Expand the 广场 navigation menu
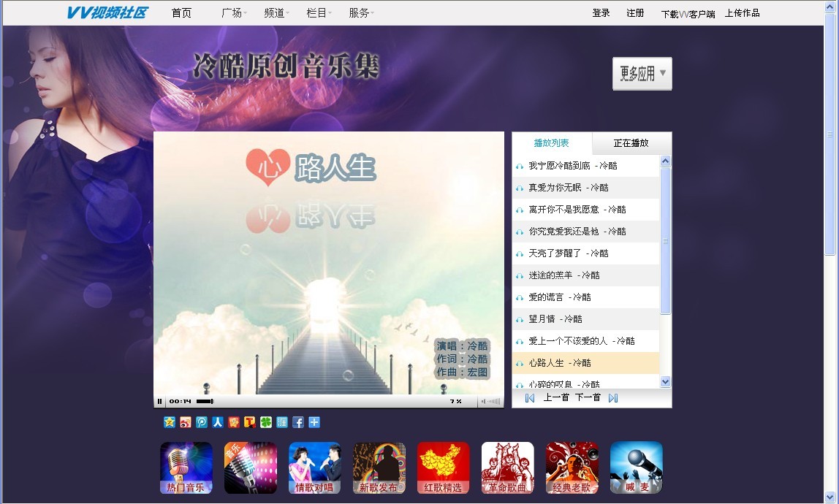 [x=234, y=13]
